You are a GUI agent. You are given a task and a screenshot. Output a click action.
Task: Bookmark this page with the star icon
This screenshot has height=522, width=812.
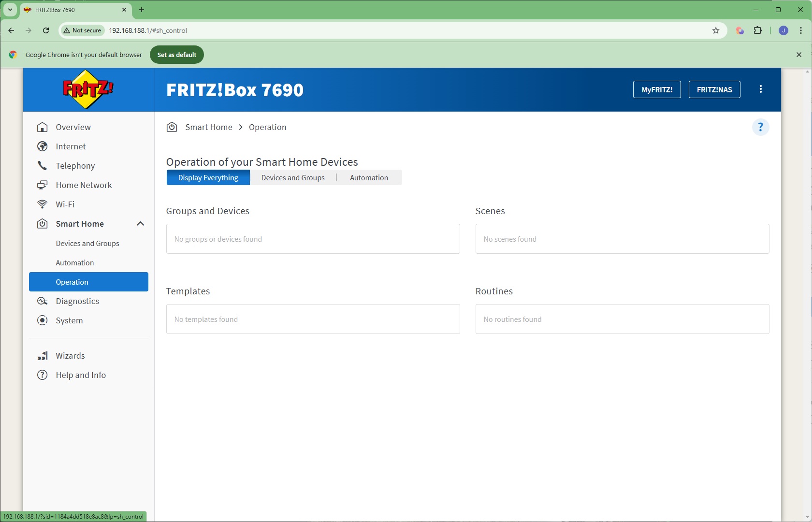716,30
